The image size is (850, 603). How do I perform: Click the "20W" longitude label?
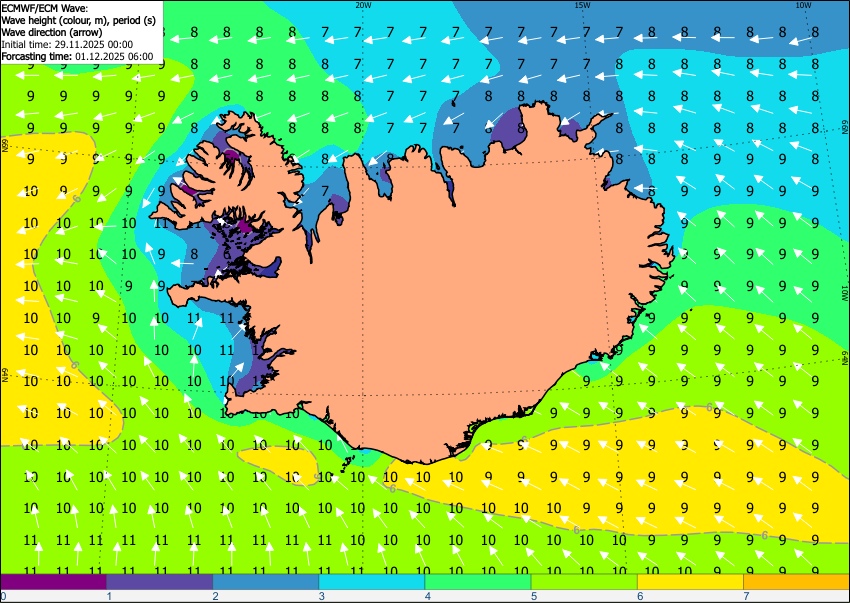[363, 5]
